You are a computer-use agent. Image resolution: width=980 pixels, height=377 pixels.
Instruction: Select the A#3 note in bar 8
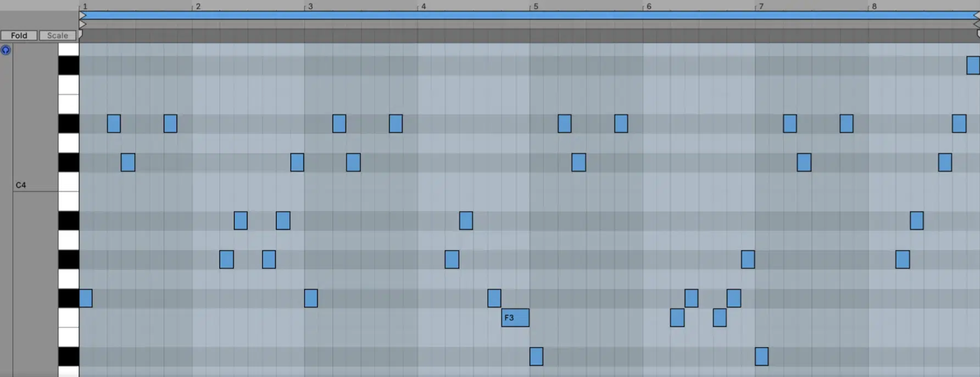pos(916,221)
